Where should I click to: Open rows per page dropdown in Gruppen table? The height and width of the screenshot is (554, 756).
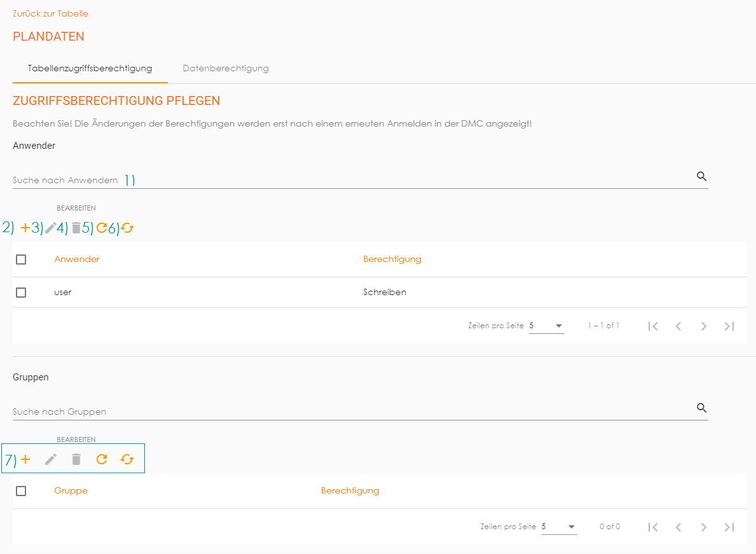560,527
